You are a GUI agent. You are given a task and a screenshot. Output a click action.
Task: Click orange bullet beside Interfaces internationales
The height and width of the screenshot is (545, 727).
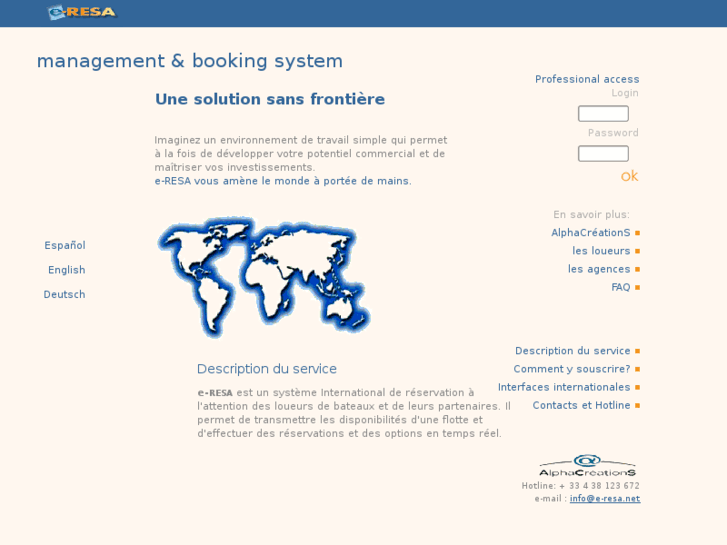point(638,387)
